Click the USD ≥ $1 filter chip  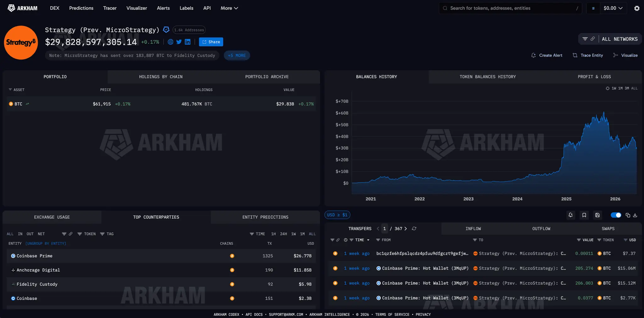click(x=337, y=215)
